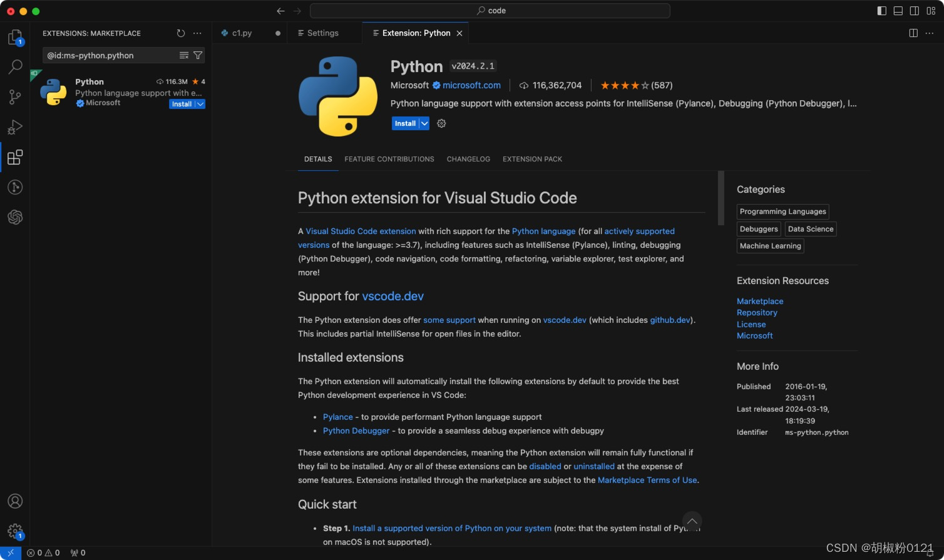Image resolution: width=944 pixels, height=560 pixels.
Task: Open the Marketplace Terms of Use link
Action: pos(647,480)
